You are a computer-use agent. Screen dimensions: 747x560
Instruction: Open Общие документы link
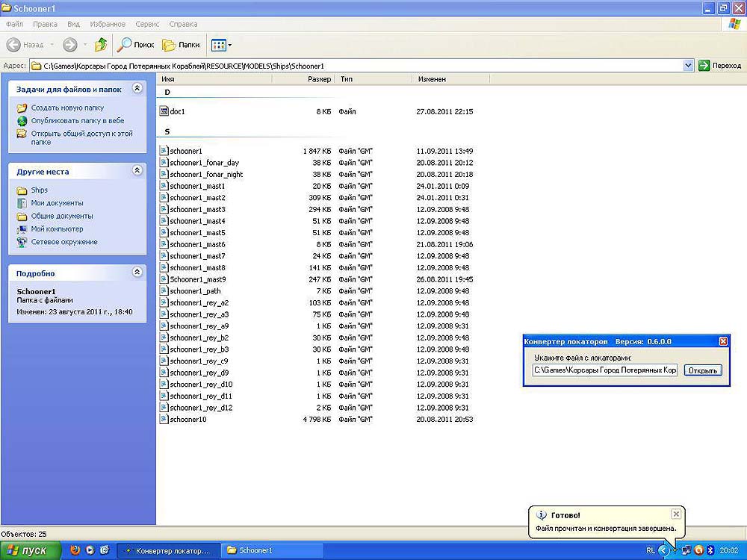pos(62,216)
